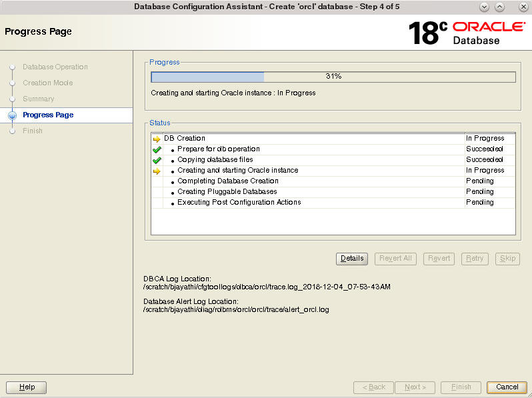
Task: Select the Executing Post Configuration Actions row
Action: coord(333,203)
